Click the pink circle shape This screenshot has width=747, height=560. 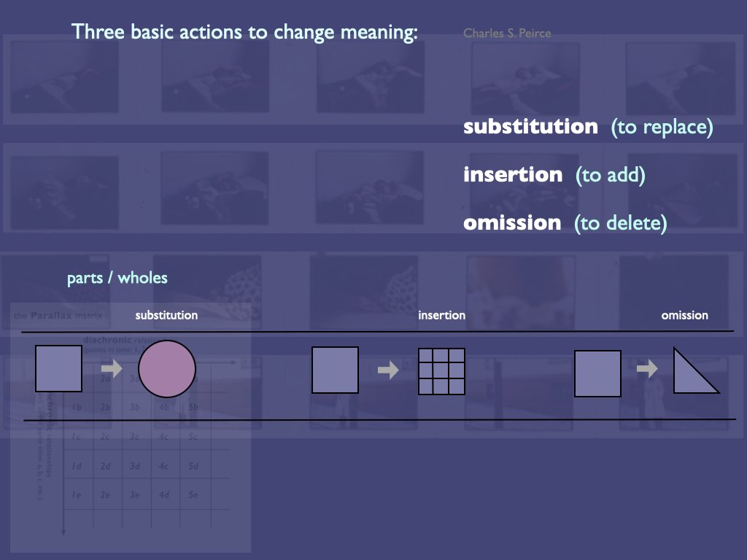pyautogui.click(x=167, y=368)
